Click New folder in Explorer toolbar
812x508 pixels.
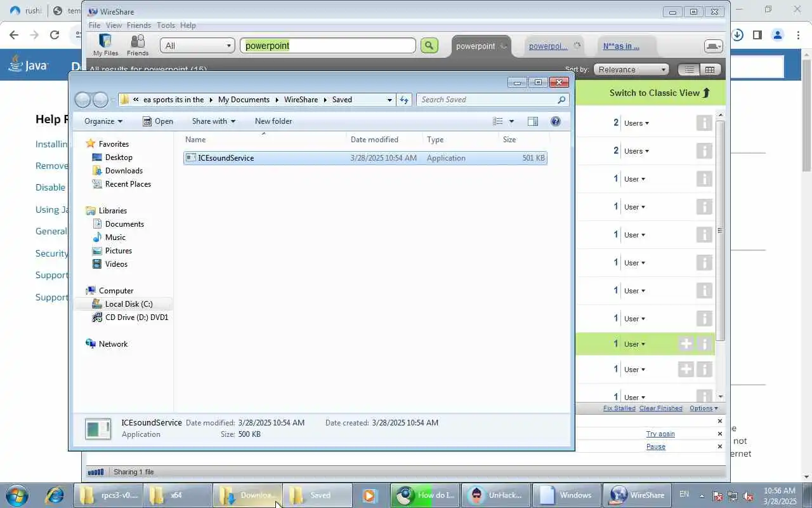[x=273, y=121]
